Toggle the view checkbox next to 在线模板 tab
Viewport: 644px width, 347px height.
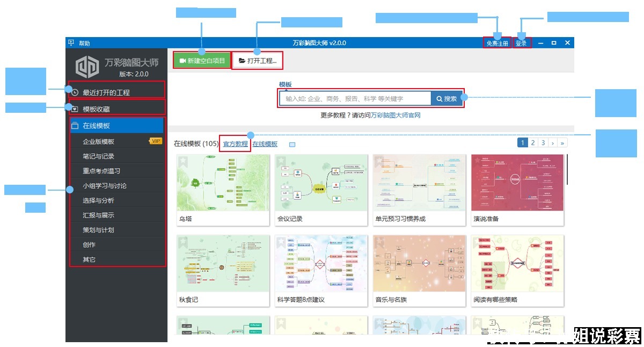(x=292, y=144)
